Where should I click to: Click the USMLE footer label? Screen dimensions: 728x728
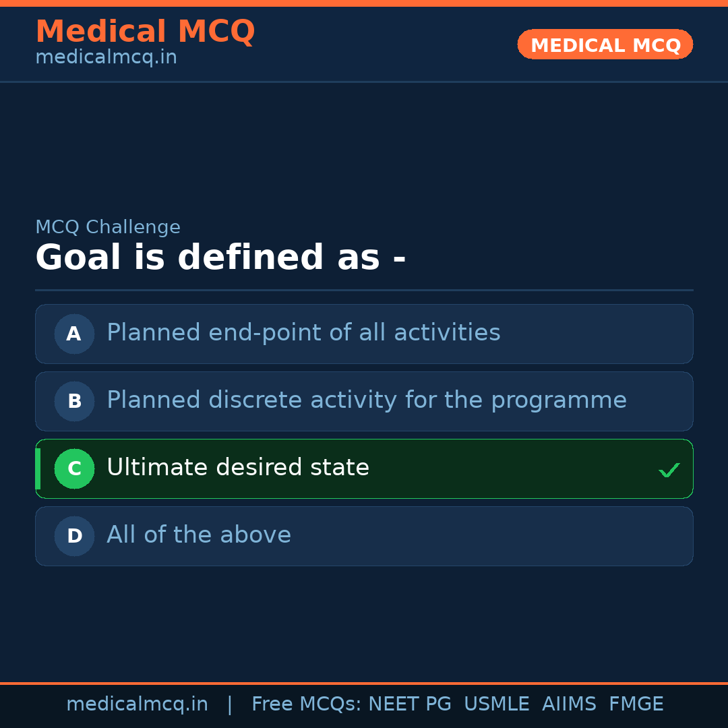coord(497,704)
